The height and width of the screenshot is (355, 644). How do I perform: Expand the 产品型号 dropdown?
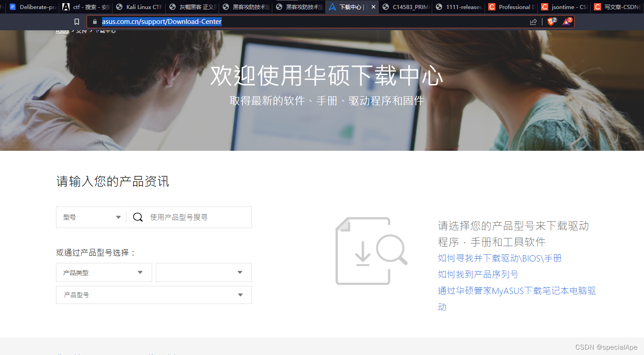tap(154, 295)
